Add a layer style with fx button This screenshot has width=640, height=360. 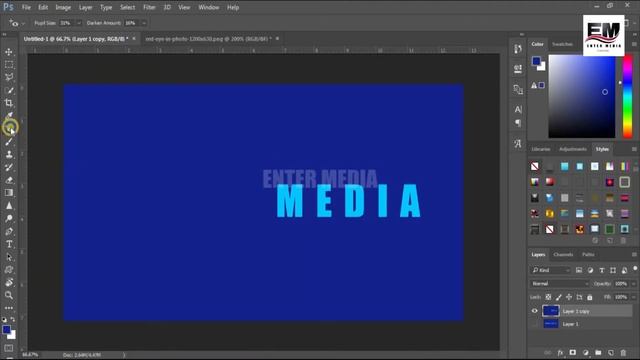click(x=560, y=353)
